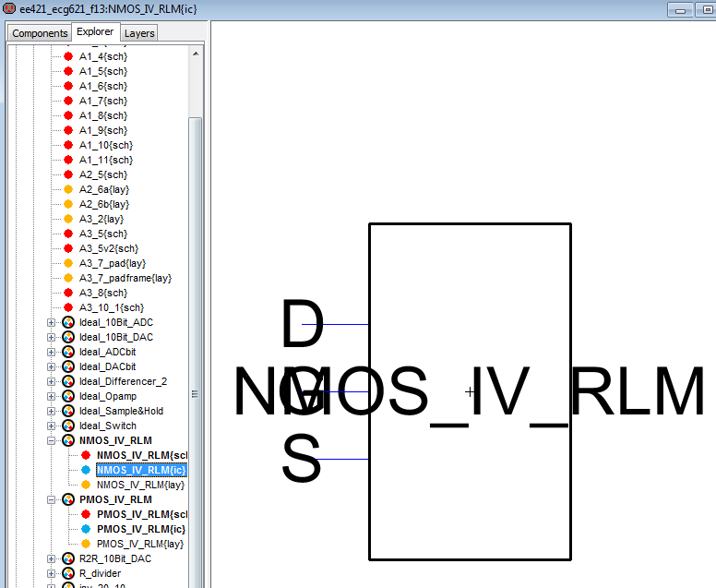Click the blue icon of NMOS_IV_RLM{ic}
Image resolution: width=716 pixels, height=588 pixels.
(86, 470)
